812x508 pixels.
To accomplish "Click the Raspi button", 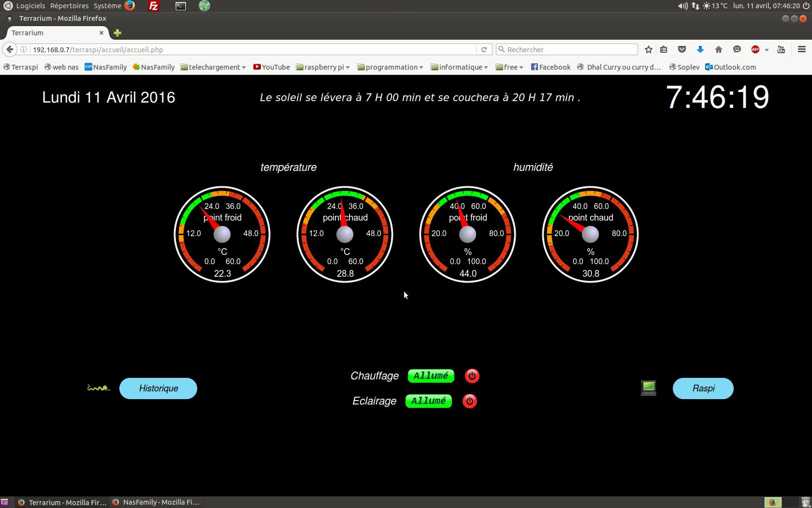I will (x=703, y=388).
